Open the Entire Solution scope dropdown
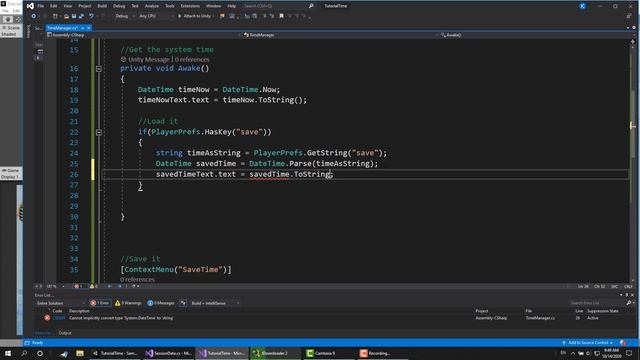Viewport: 640px width, 360px height. 60,303
